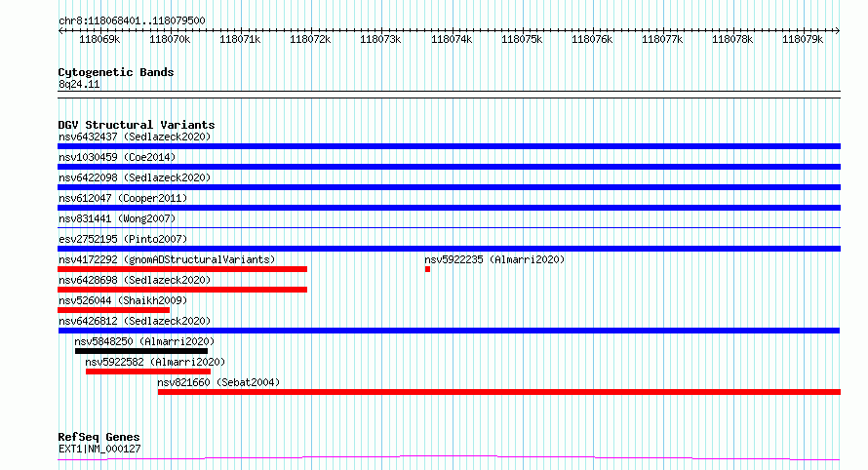Image resolution: width=868 pixels, height=470 pixels.
Task: Open the nsv1030459 (Coe2014) variant label
Action: coord(117,157)
